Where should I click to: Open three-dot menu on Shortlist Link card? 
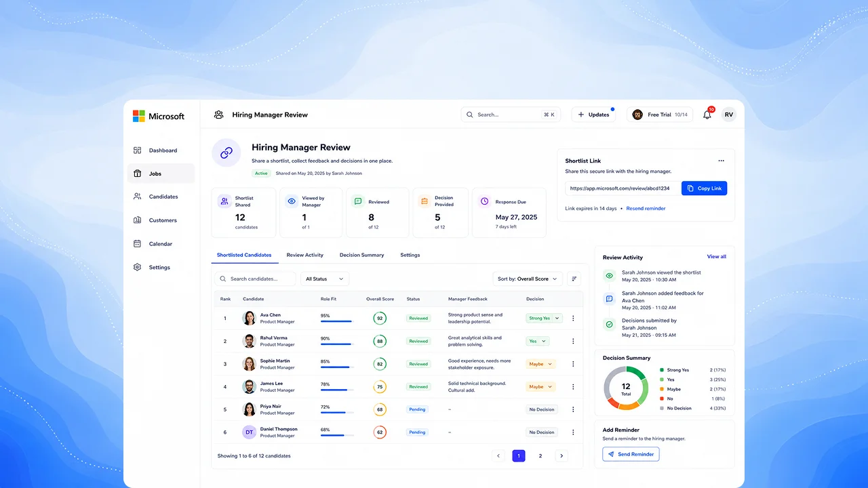click(721, 161)
